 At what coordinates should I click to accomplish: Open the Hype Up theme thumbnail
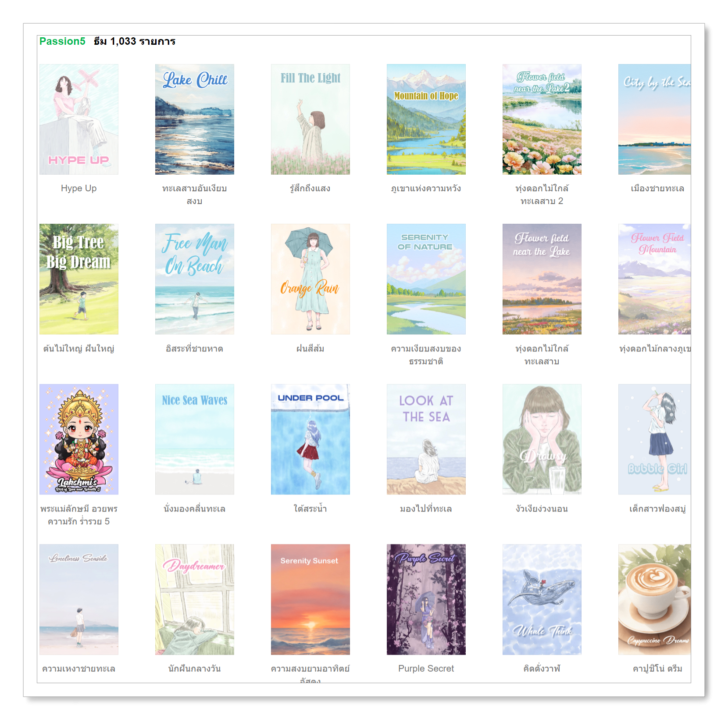(79, 119)
